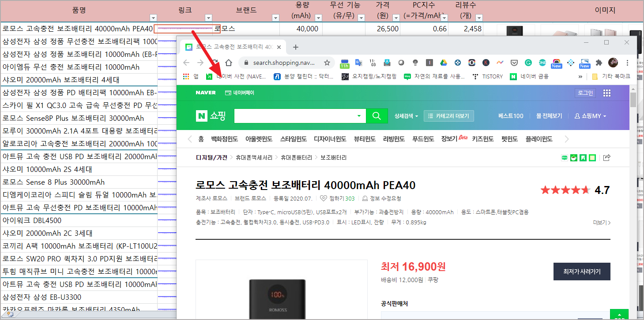Click the 11:03 clock extension icon
The height and width of the screenshot is (320, 644).
point(372,63)
